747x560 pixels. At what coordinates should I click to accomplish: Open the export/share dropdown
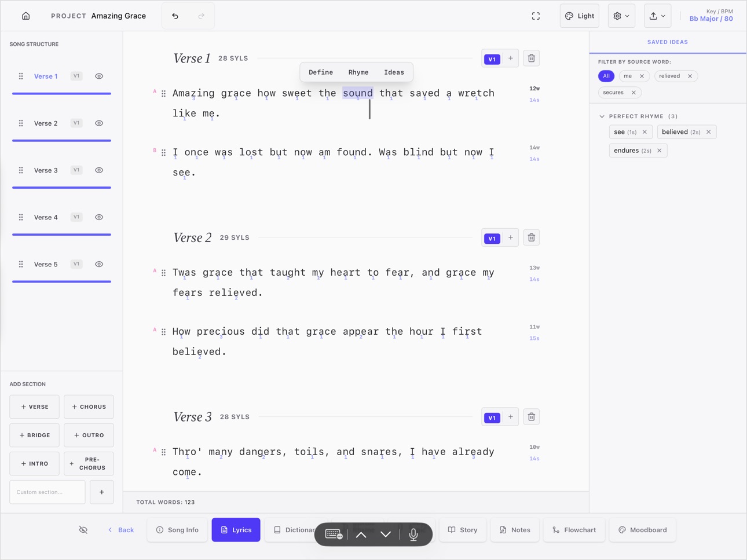(657, 16)
